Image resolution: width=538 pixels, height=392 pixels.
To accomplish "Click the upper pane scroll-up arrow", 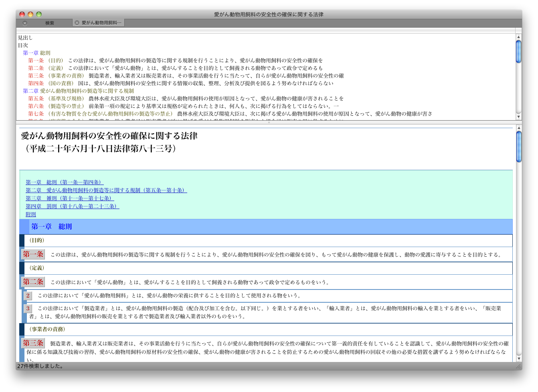I will click(518, 37).
